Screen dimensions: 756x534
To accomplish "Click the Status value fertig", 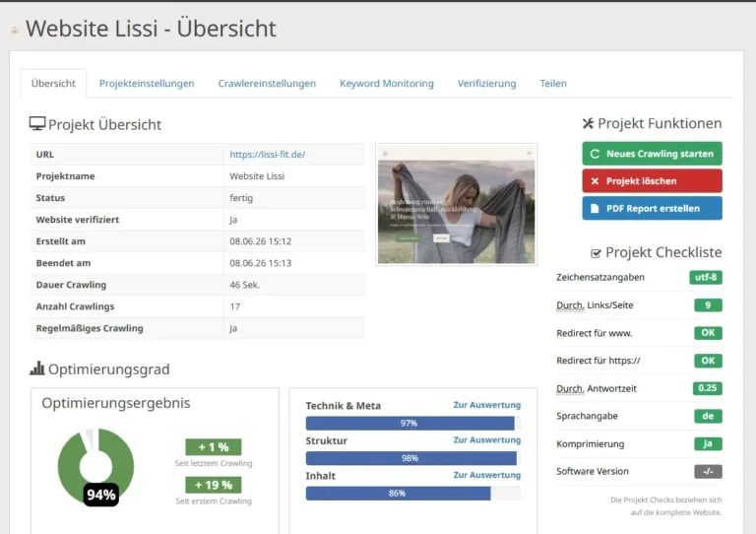I will [x=241, y=198].
